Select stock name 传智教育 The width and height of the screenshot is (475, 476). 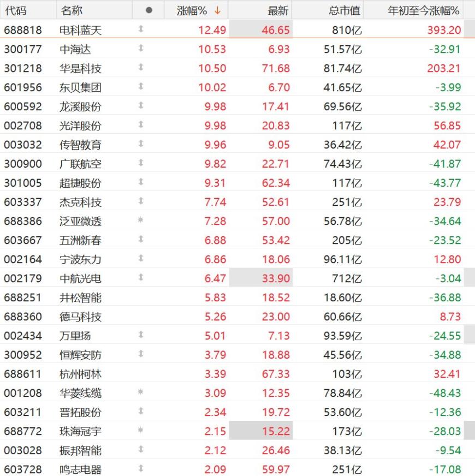[x=80, y=145]
